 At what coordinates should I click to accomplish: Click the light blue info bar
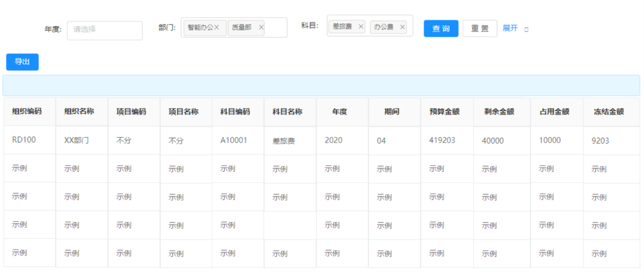click(x=321, y=85)
